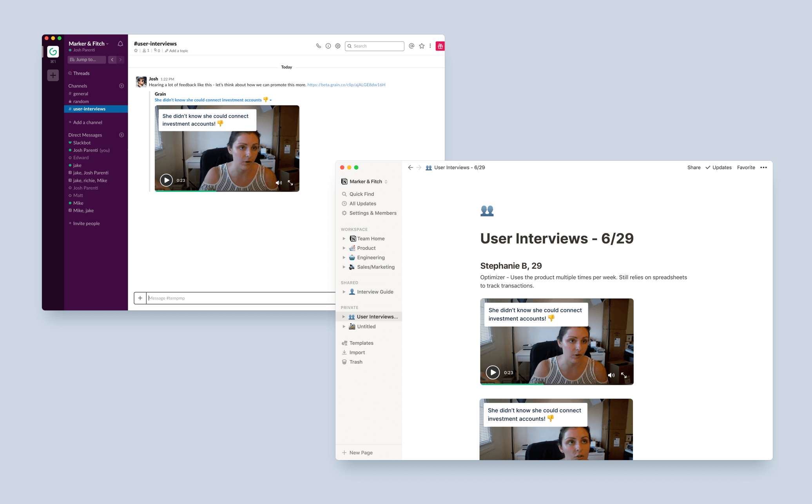The height and width of the screenshot is (504, 812).
Task: Open Quick Find in Notion sidebar
Action: tap(361, 194)
